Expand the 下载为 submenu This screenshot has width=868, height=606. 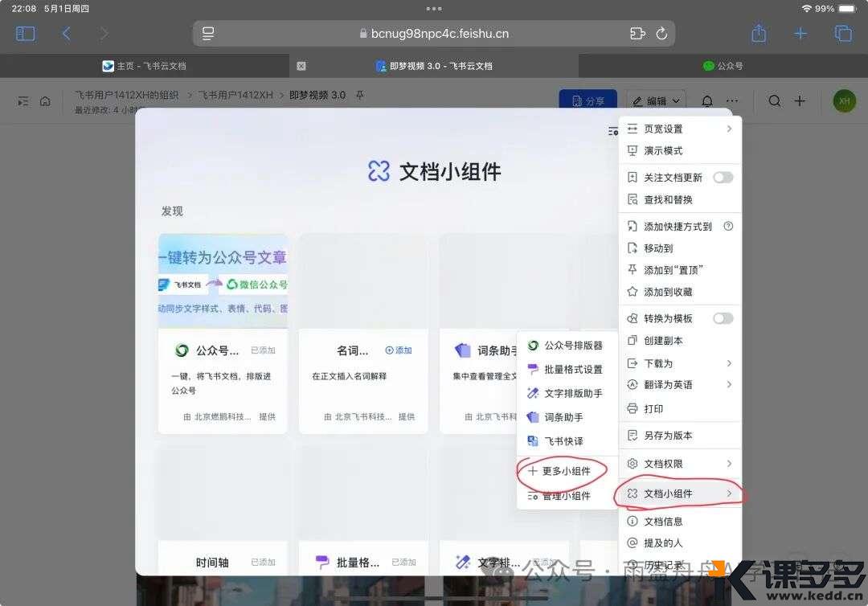(679, 363)
